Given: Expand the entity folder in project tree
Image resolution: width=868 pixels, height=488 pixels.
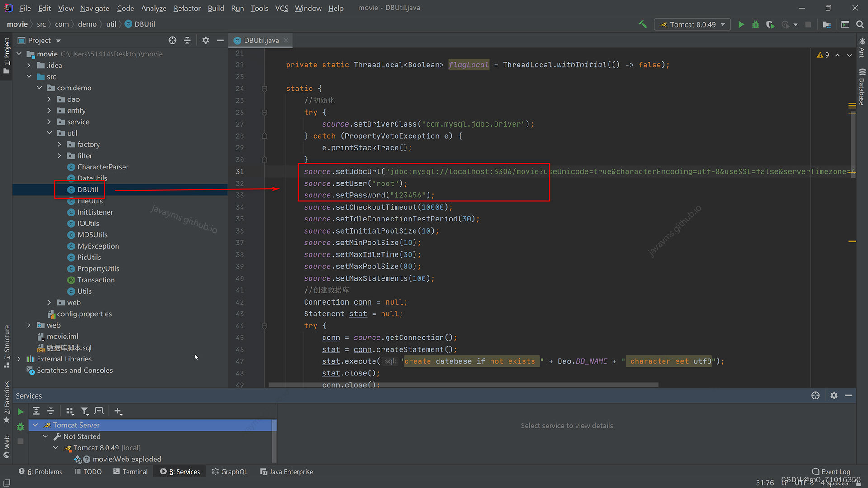Looking at the screenshot, I should [x=49, y=110].
